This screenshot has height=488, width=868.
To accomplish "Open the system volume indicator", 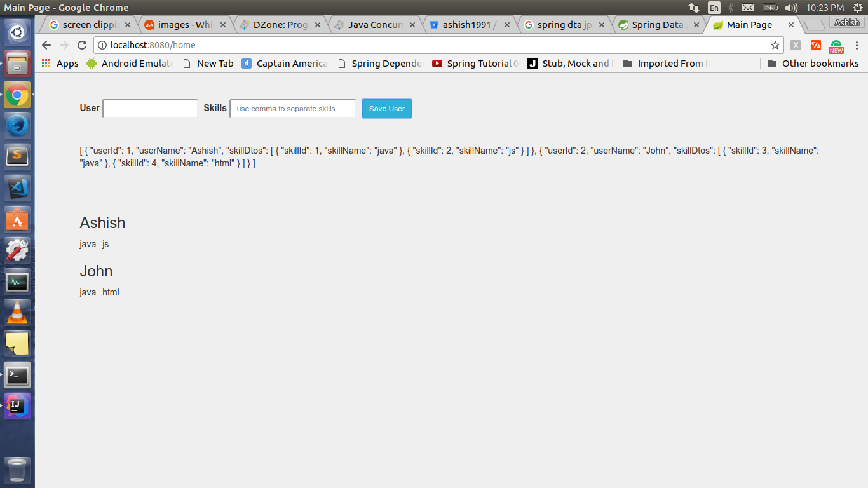I will pyautogui.click(x=791, y=8).
